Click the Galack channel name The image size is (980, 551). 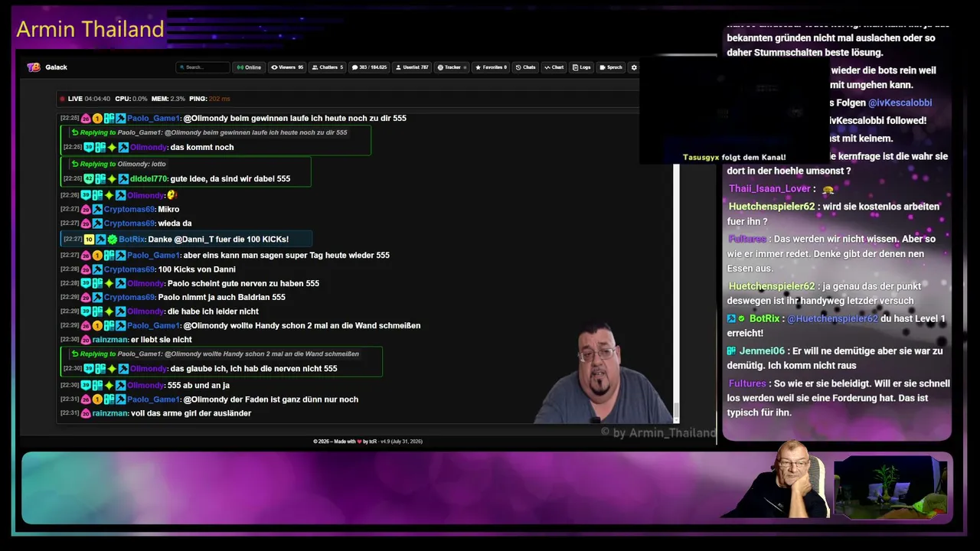(56, 67)
